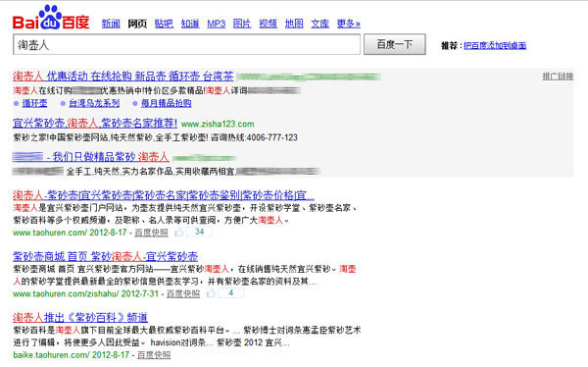Open 百度快照 for taohuren.com/zishahu/ result
The image size is (588, 367).
(183, 293)
